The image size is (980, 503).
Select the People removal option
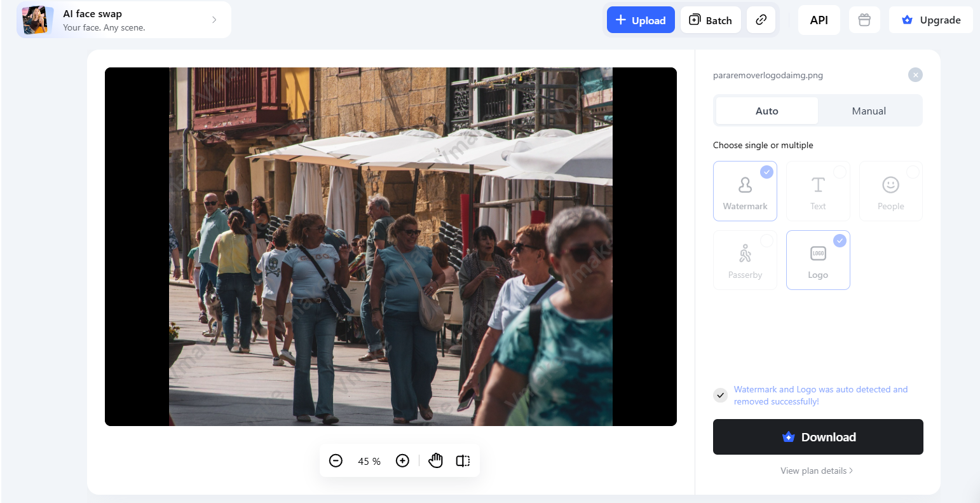click(x=891, y=191)
